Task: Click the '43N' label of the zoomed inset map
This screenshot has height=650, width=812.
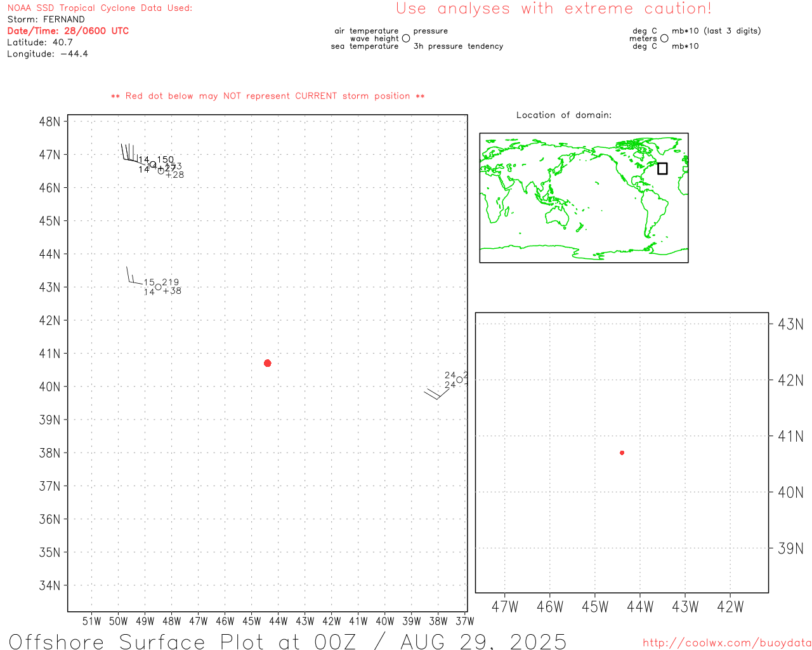Action: (x=790, y=324)
